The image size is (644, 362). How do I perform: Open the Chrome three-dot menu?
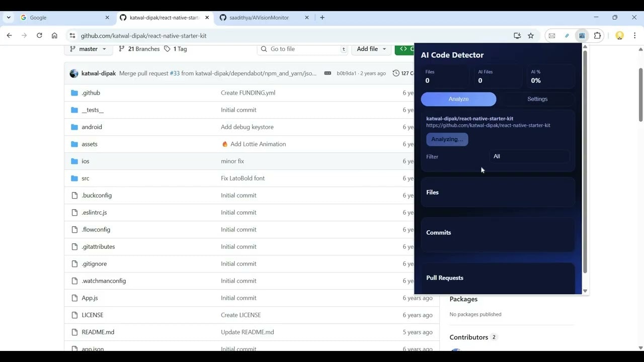tap(634, 36)
